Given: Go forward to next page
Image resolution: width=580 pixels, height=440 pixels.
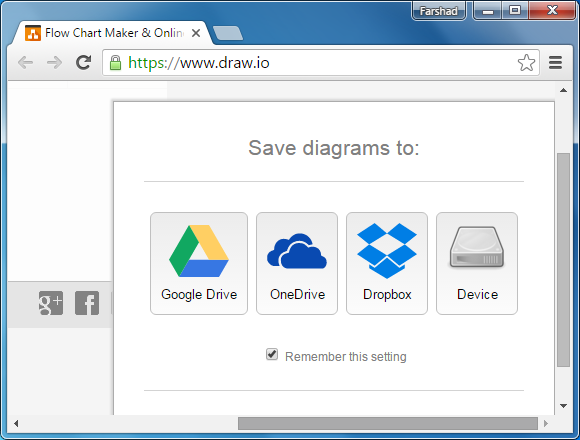Looking at the screenshot, I should click(54, 62).
